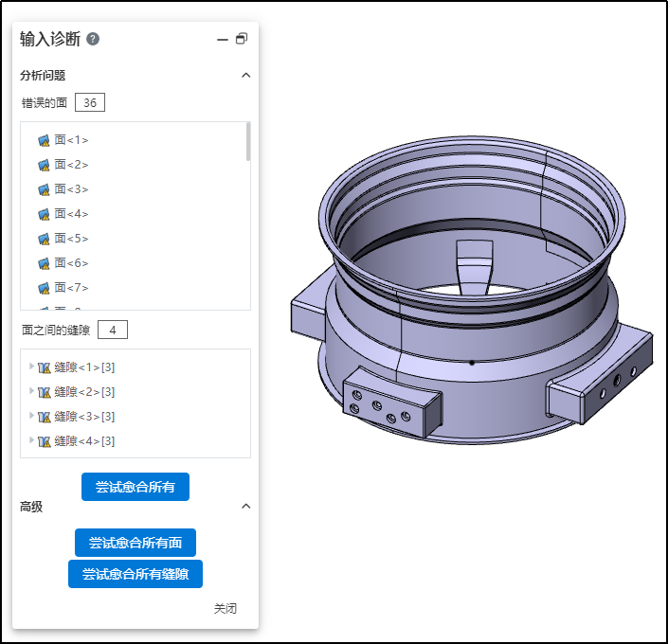Expand the 缝隙<2>[3] tree node
Screen dimensions: 668x644
[32, 391]
